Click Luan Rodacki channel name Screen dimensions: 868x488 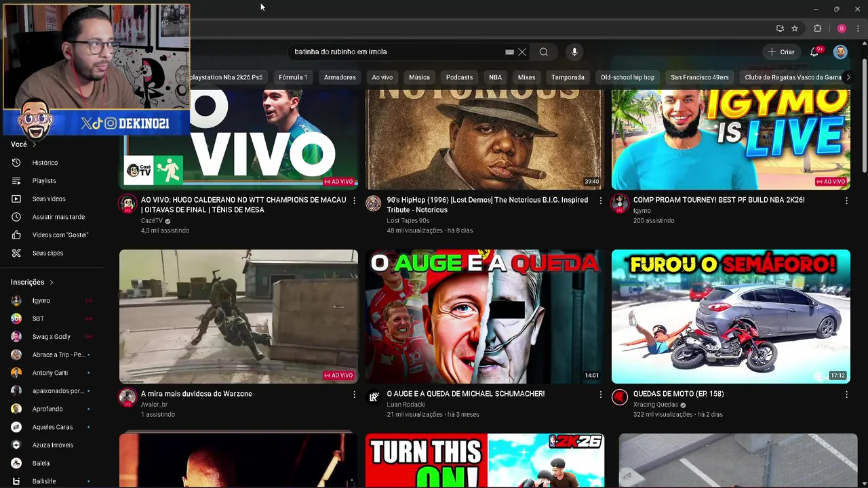[406, 405]
